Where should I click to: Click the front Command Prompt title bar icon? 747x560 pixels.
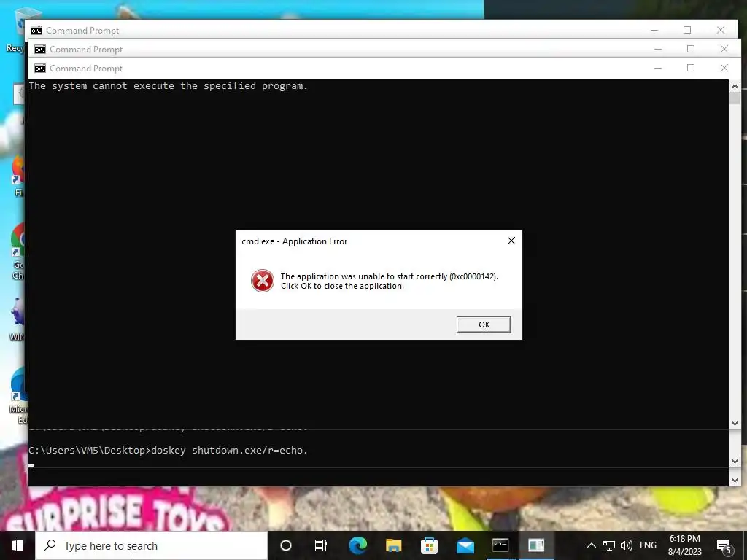(40, 69)
